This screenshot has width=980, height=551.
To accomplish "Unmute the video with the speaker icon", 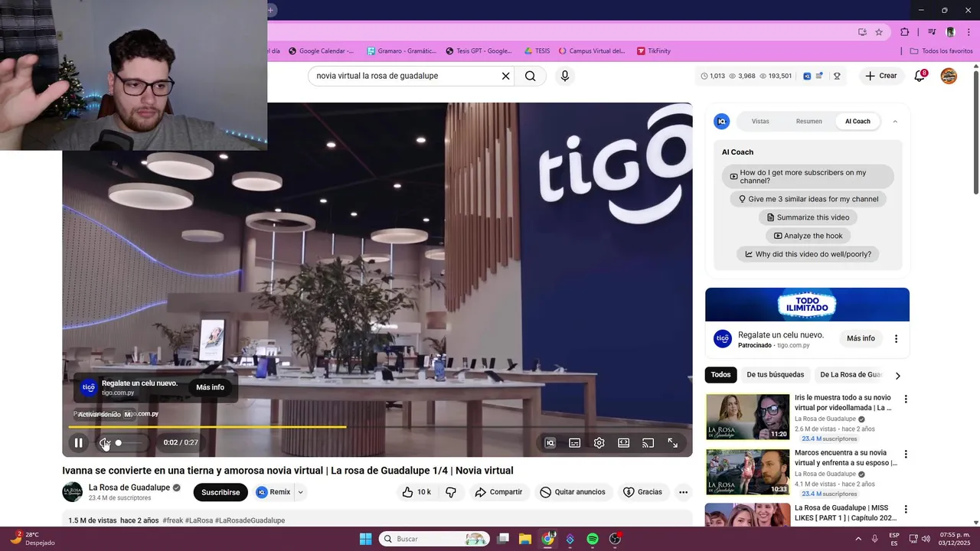I will [104, 442].
